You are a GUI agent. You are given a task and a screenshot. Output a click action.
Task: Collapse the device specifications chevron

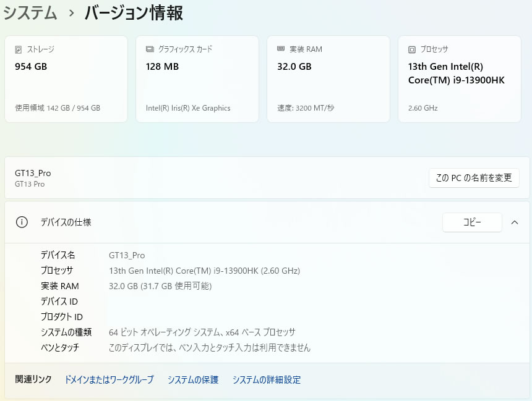pos(515,222)
